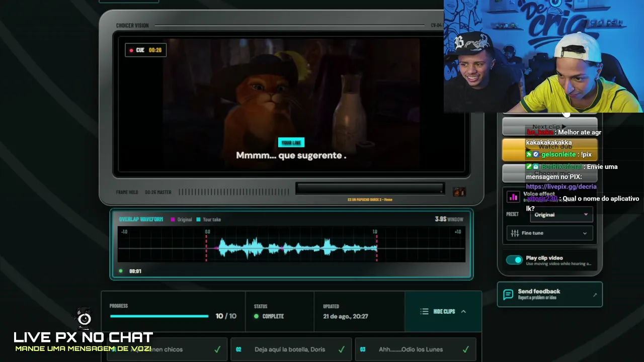The width and height of the screenshot is (644, 362).
Task: Click the Next clip button
Action: click(549, 127)
